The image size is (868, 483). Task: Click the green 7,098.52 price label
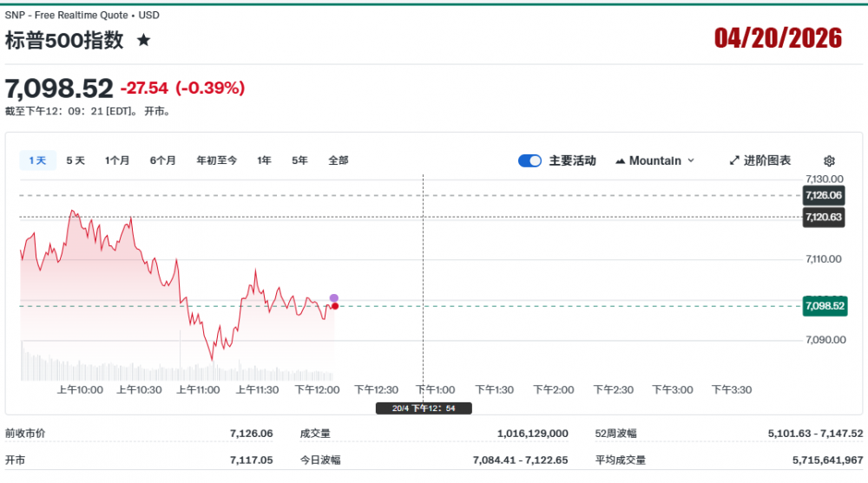click(824, 305)
